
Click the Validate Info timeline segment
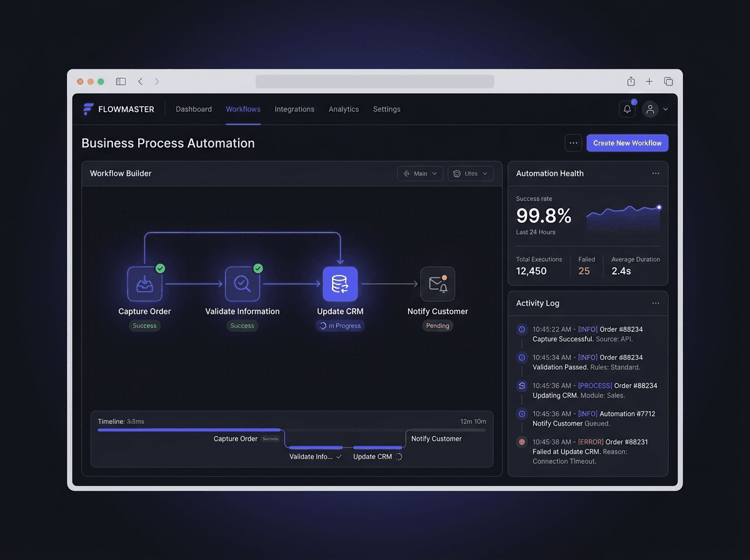pyautogui.click(x=316, y=447)
